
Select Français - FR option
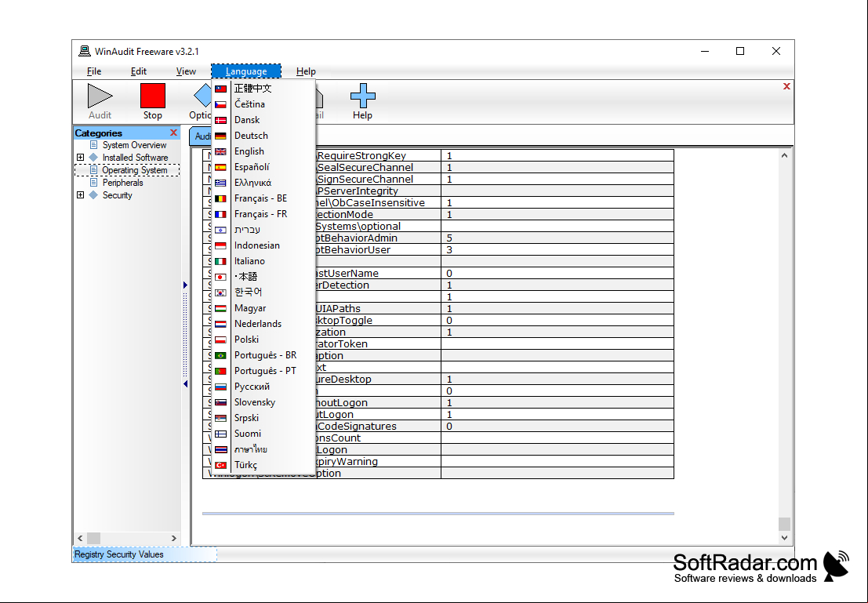tap(263, 214)
